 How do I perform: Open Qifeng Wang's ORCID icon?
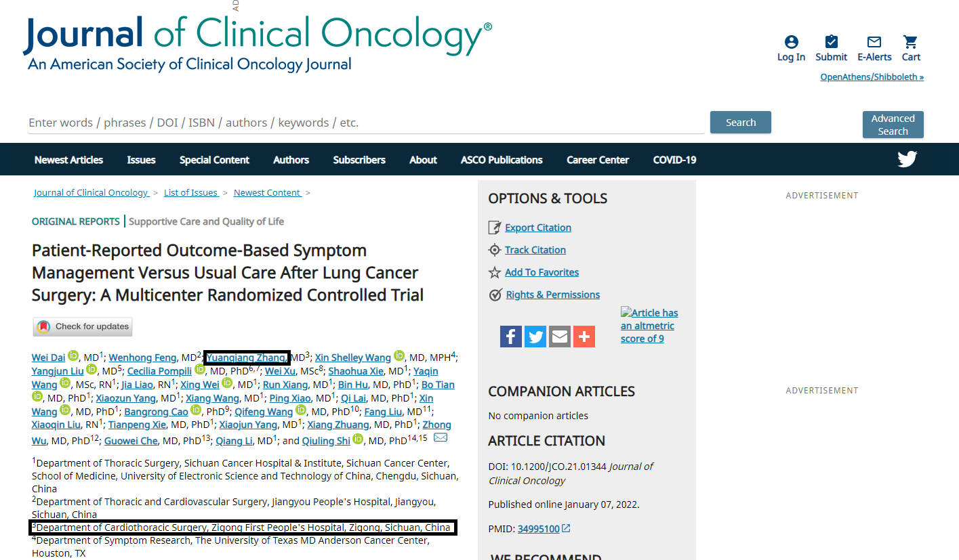coord(302,410)
